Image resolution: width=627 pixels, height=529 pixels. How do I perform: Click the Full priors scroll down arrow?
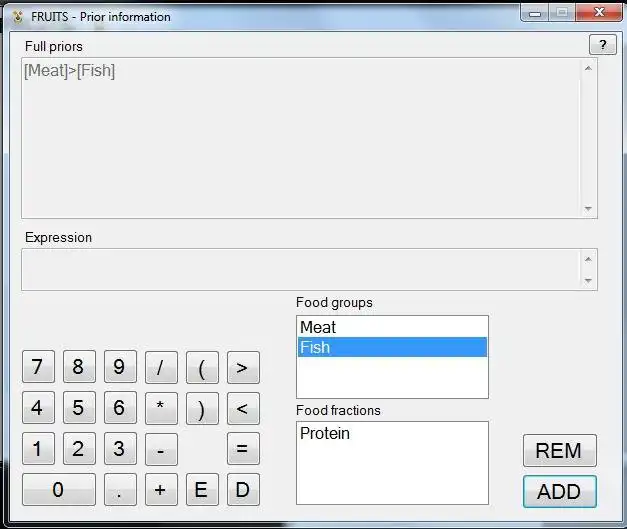click(x=588, y=209)
